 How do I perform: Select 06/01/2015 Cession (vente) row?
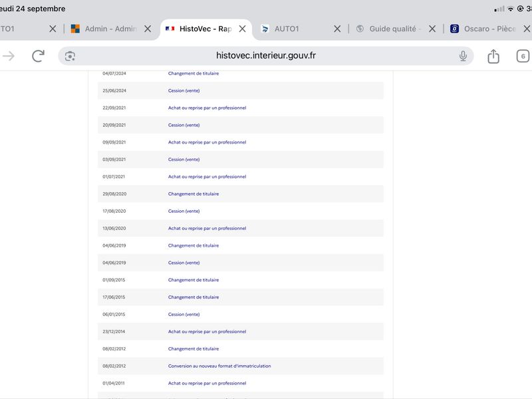click(241, 314)
